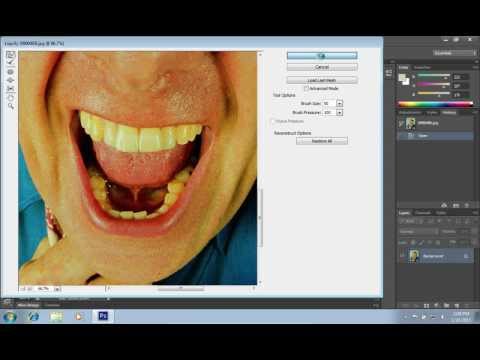The height and width of the screenshot is (360, 480).
Task: Select the Zoom tool in Liquify
Action: coord(11,106)
